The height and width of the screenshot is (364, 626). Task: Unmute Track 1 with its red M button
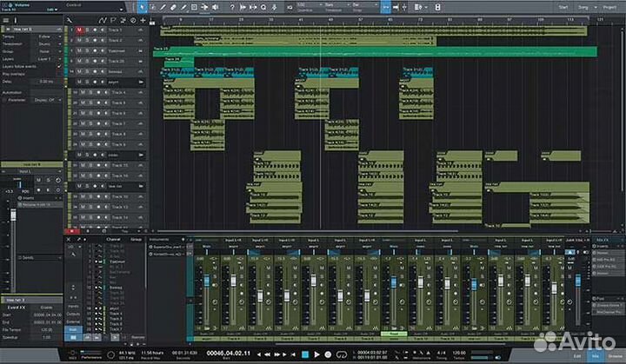point(79,30)
